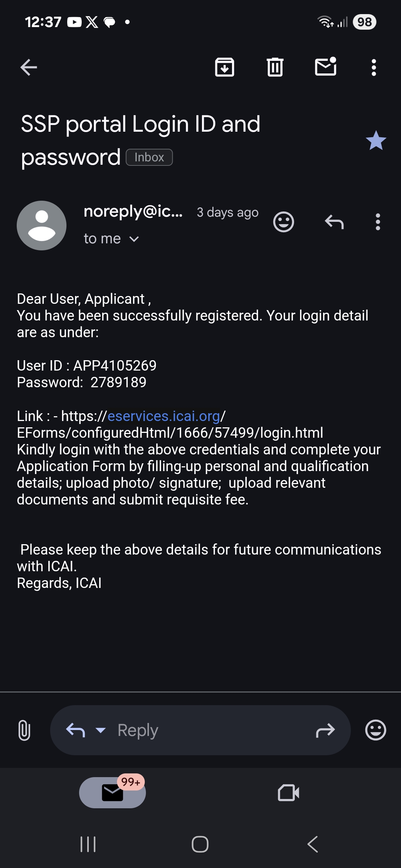Toggle the star on this email

376,141
